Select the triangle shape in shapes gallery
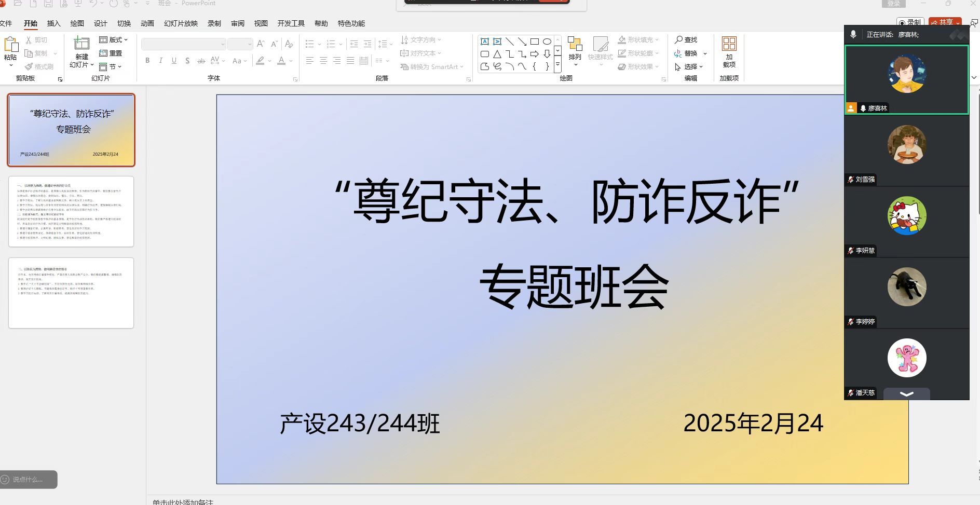This screenshot has height=505, width=980. [497, 54]
